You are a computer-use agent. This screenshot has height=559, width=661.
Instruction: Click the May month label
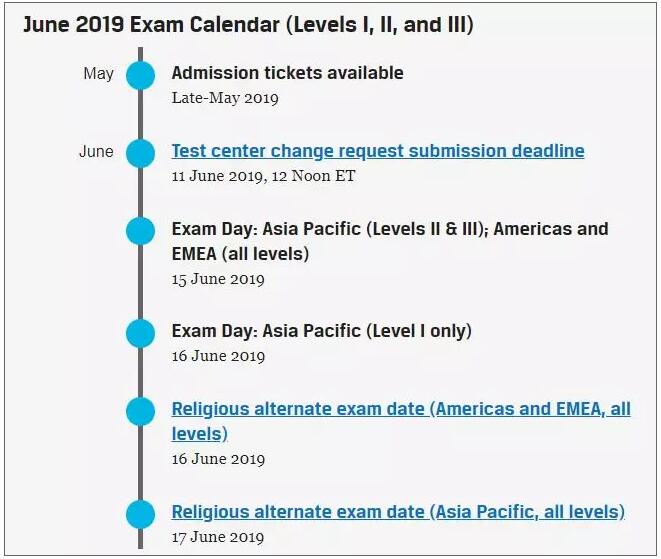98,73
